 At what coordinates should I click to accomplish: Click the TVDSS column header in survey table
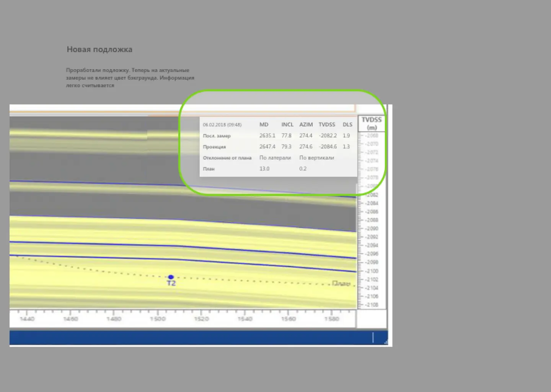[327, 124]
